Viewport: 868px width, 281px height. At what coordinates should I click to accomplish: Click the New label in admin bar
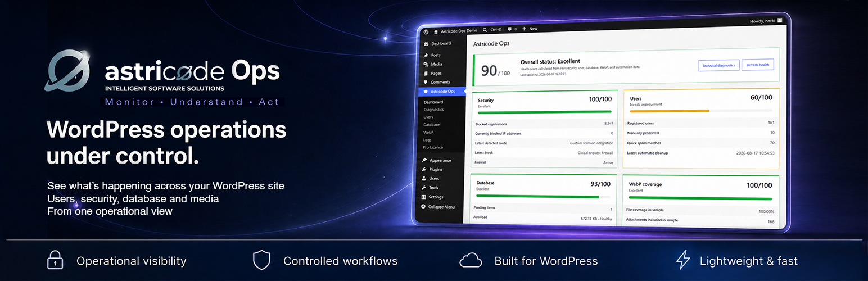tap(534, 29)
